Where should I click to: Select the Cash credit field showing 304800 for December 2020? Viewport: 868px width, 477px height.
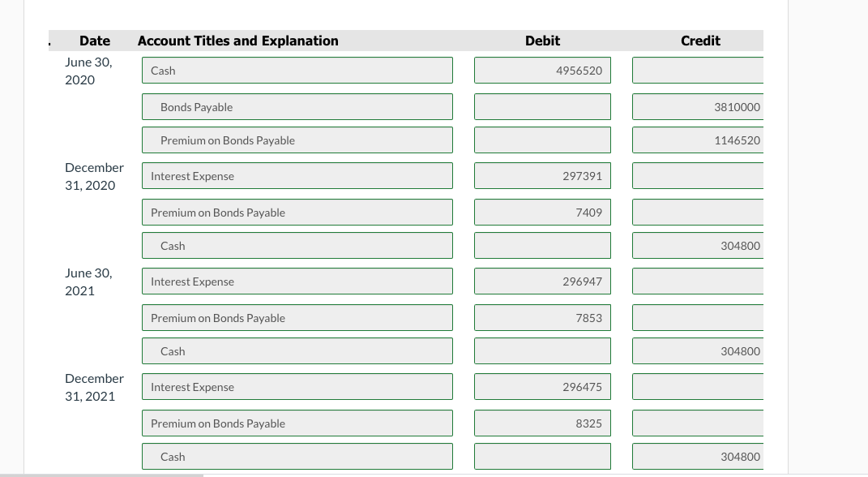[x=697, y=245]
